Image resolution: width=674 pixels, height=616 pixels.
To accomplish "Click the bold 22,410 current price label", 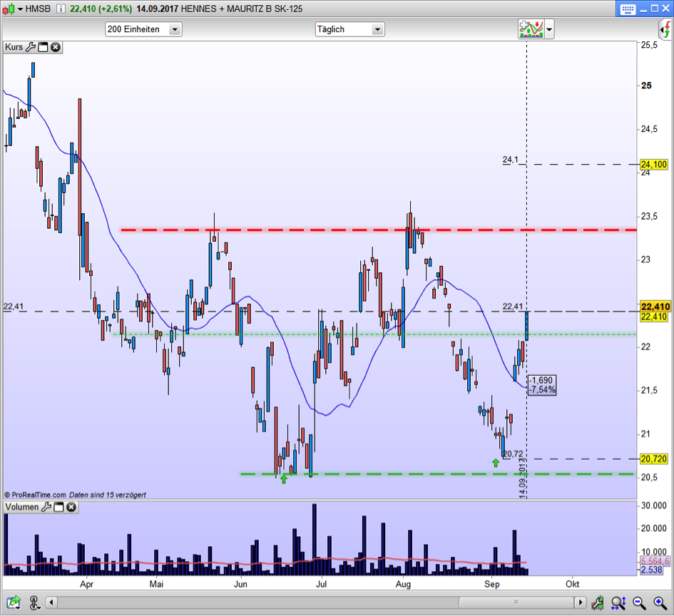I will pos(655,307).
